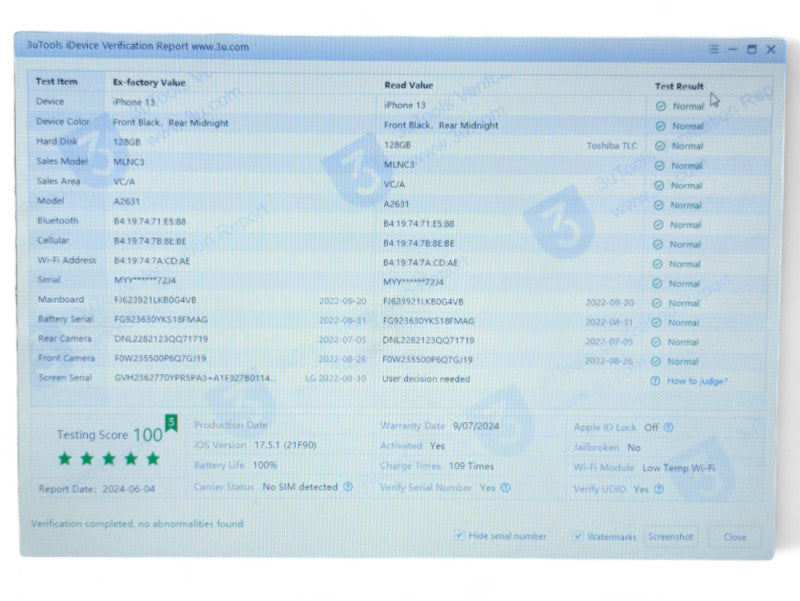Image resolution: width=800 pixels, height=601 pixels.
Task: Click the Close button at bottom
Action: 734,537
